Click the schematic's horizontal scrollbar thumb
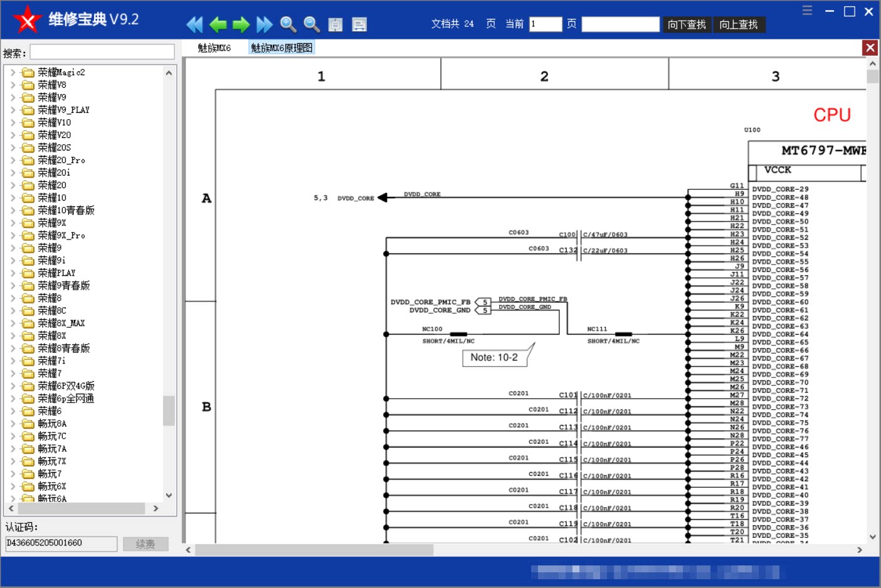881x588 pixels. point(314,550)
